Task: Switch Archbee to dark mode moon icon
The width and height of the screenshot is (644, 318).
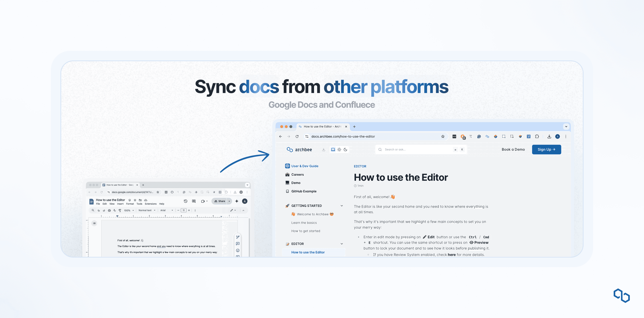Action: pyautogui.click(x=345, y=149)
